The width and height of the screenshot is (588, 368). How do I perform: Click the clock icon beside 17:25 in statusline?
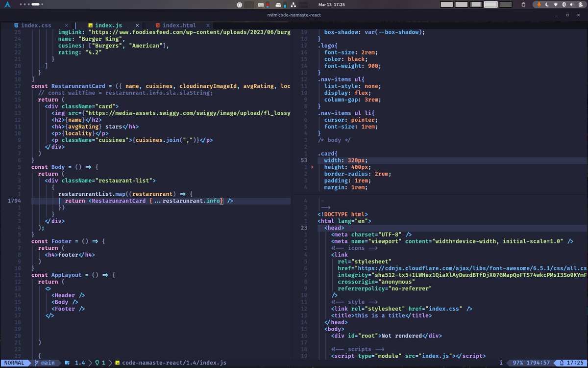click(562, 363)
